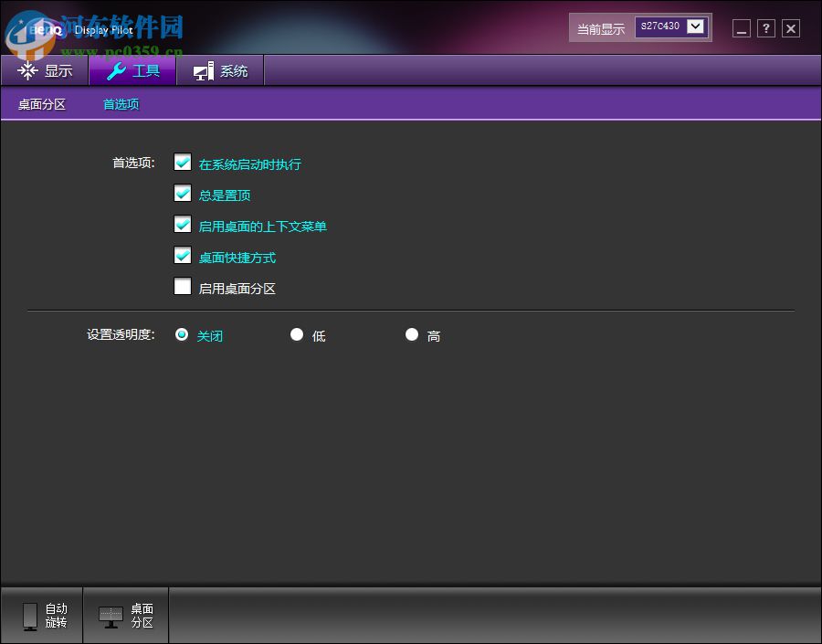
Task: Open the 桌面分区 (Desktop Partition) tool
Action: [x=125, y=615]
